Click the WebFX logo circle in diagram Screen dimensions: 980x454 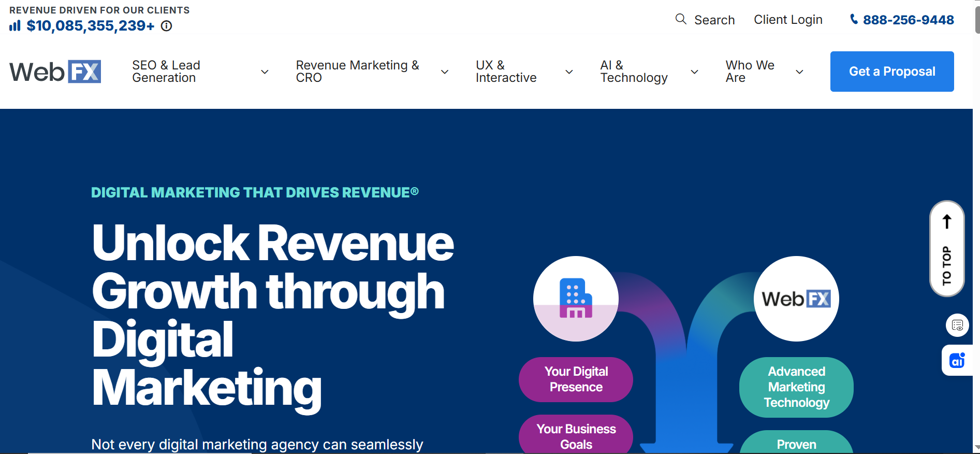(796, 299)
